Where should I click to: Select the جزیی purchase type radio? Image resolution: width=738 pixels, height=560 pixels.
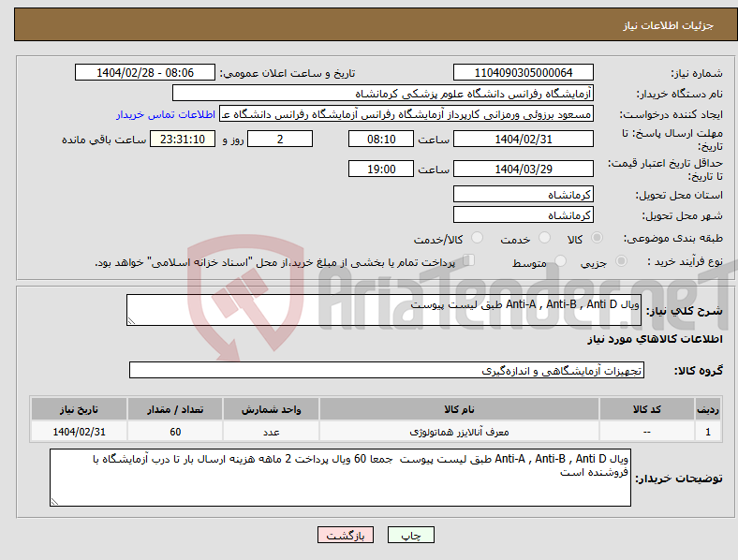tap(621, 260)
